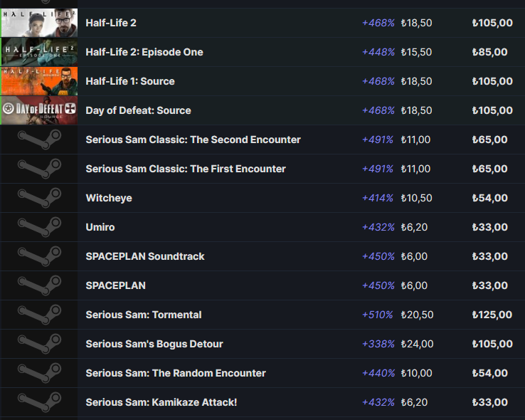Click new price ₺33,00 for Umiro
Viewport: 525px width, 420px height.
pyautogui.click(x=490, y=227)
